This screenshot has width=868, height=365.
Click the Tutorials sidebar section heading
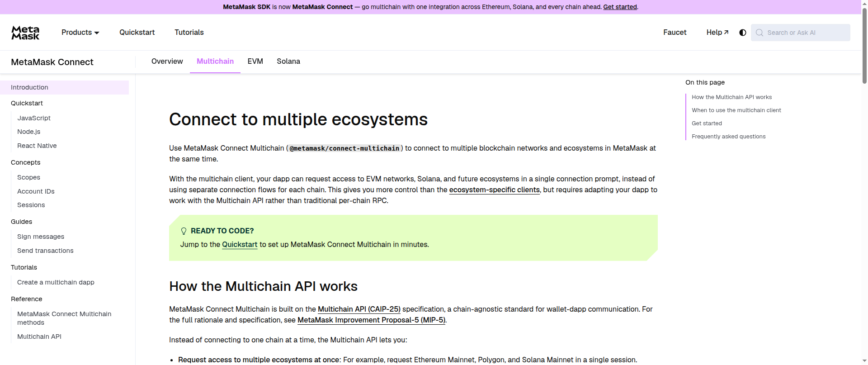point(24,267)
